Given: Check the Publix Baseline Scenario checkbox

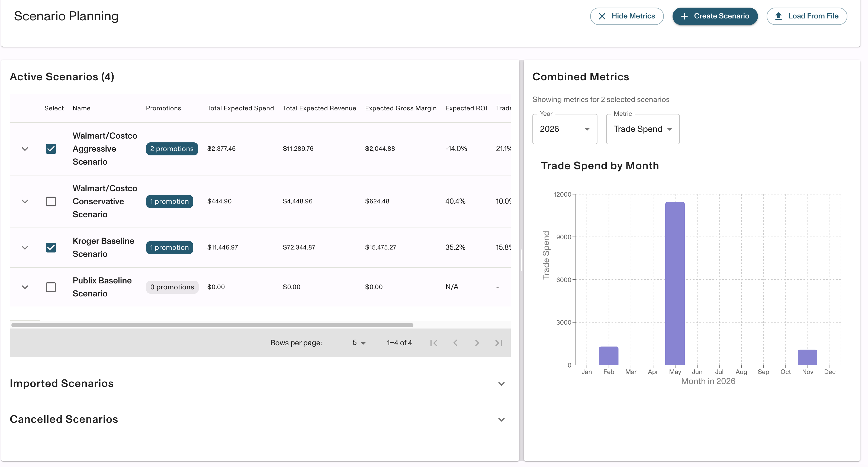Looking at the screenshot, I should pyautogui.click(x=51, y=287).
